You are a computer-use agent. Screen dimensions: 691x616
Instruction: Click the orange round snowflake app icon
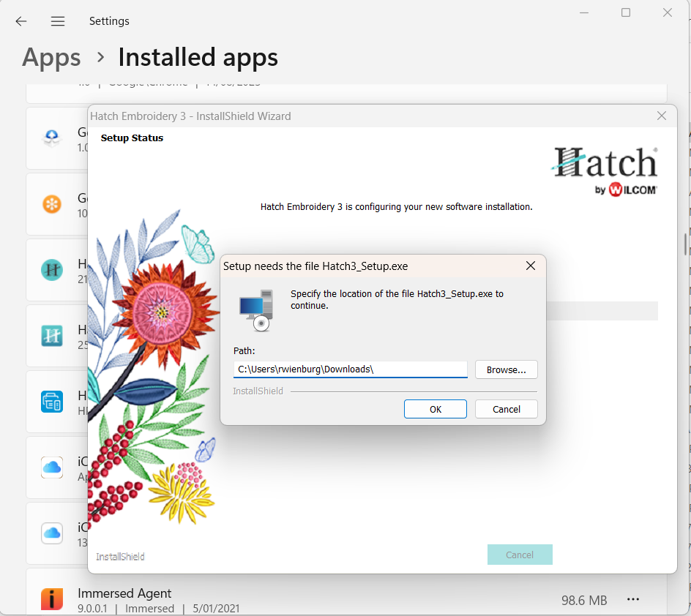[x=52, y=204]
